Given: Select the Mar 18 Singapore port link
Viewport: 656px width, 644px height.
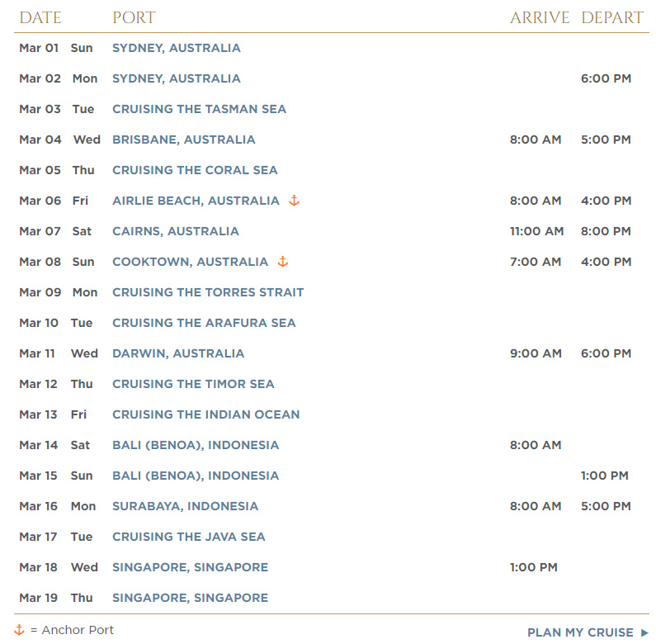Looking at the screenshot, I should [190, 567].
